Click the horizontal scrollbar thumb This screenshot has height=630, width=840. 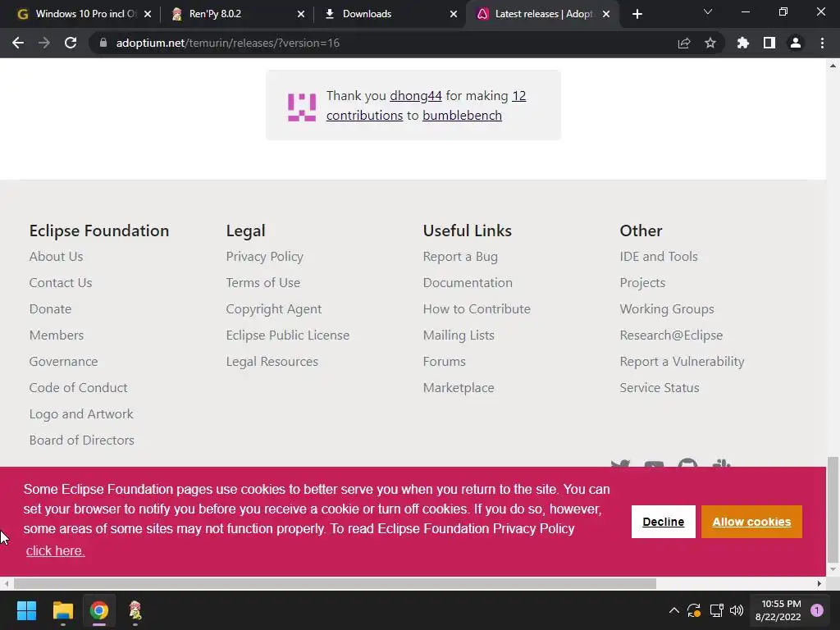(335, 583)
